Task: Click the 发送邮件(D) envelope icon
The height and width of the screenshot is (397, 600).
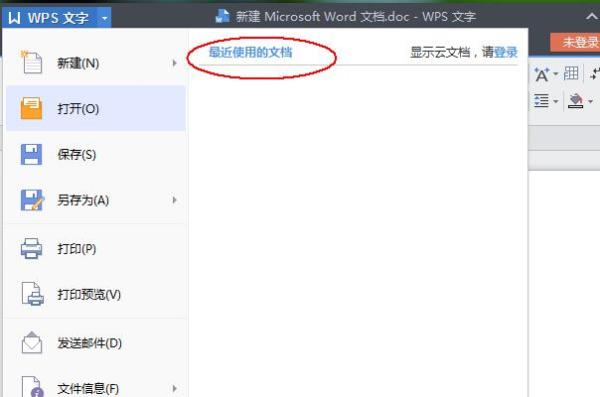Action: 32,342
